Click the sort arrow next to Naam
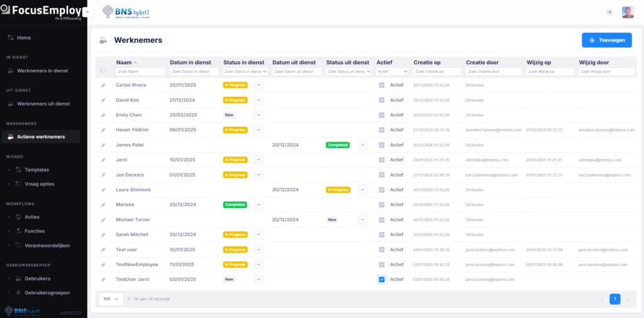Screen dimensions: 644x318 click(136, 63)
